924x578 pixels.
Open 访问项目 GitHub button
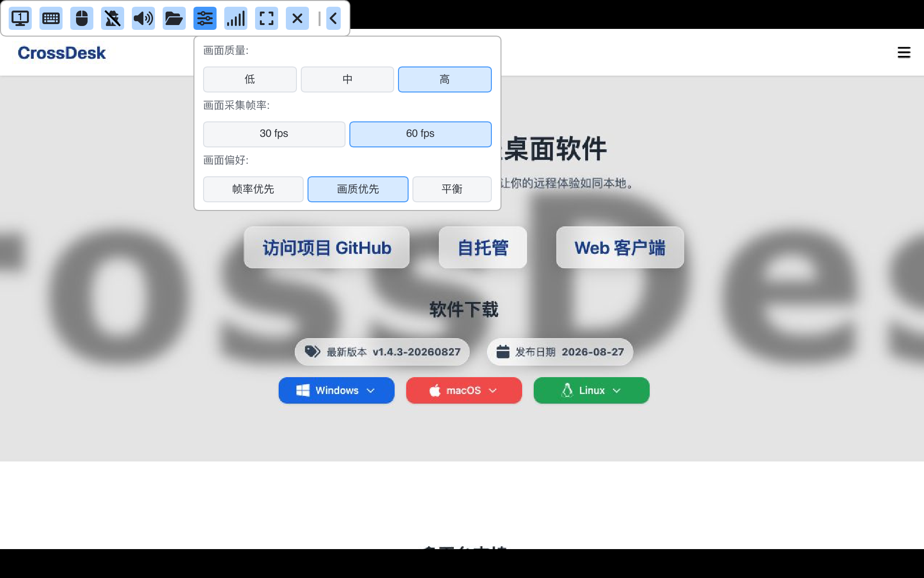(x=327, y=248)
